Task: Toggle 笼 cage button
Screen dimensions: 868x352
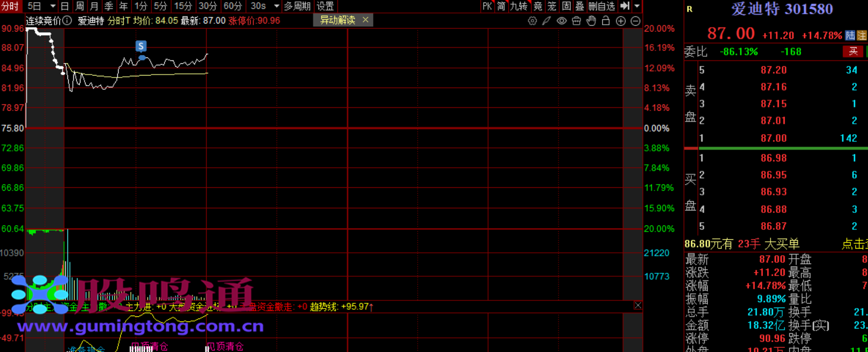Action: coord(552,6)
